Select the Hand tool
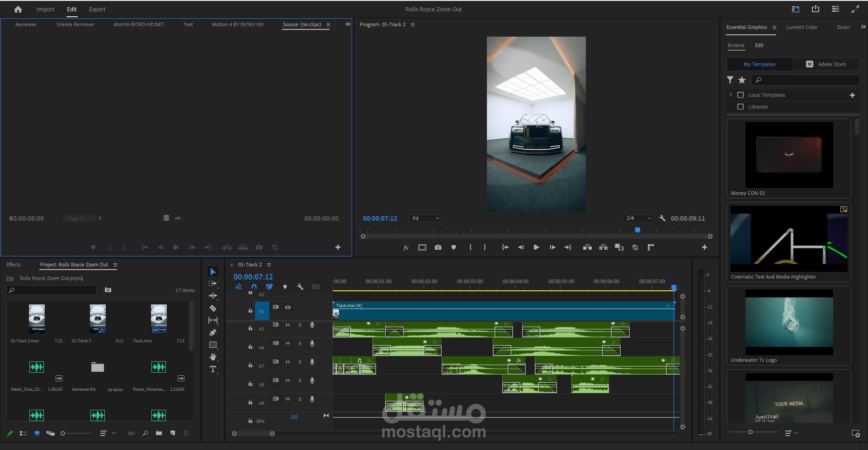The height and width of the screenshot is (450, 868). [213, 357]
